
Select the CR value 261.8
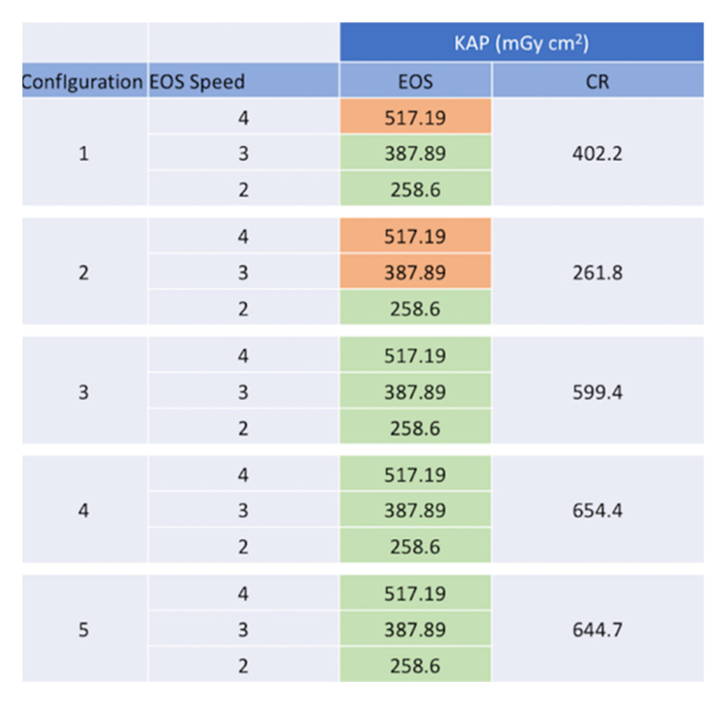597,272
